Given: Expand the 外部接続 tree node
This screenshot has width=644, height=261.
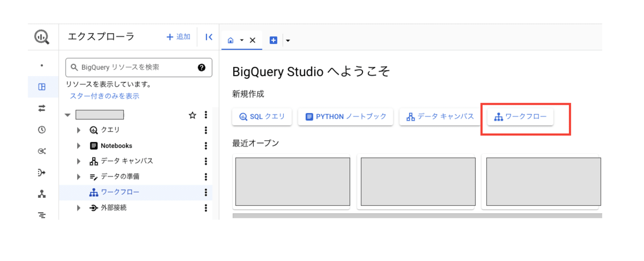Looking at the screenshot, I should (x=79, y=208).
